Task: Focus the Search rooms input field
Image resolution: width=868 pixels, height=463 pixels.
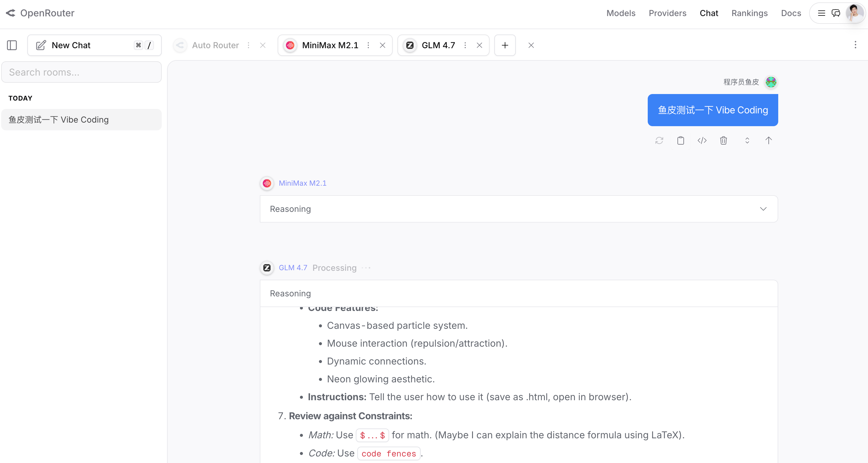Action: [x=81, y=72]
